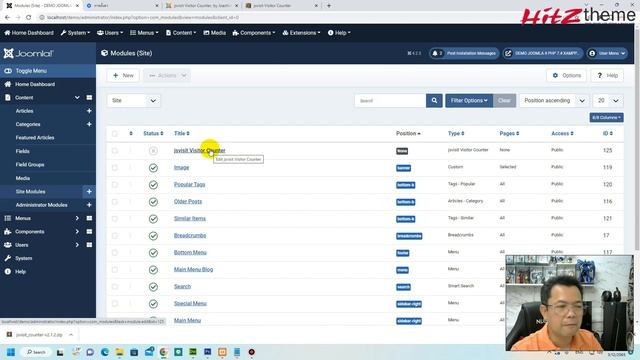Sort by ID column header
Screen dimensions: 640x360
click(x=608, y=133)
